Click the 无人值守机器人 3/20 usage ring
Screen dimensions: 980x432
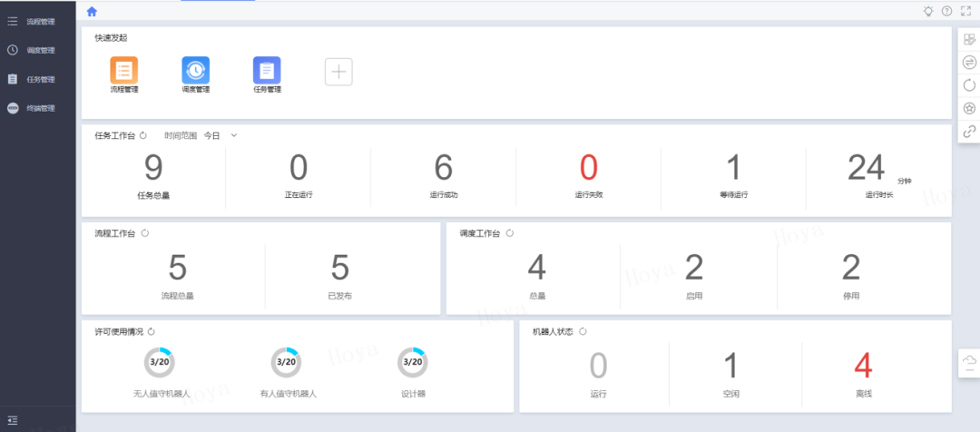(159, 362)
